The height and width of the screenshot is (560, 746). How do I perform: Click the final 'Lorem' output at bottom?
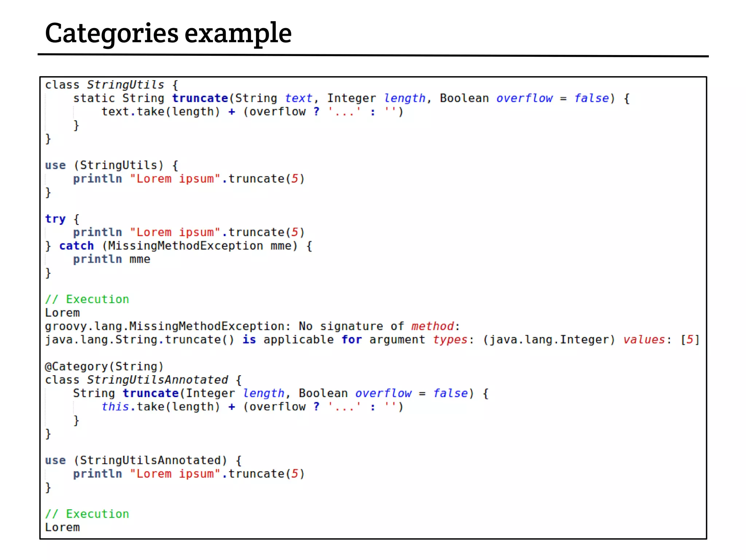(x=62, y=528)
